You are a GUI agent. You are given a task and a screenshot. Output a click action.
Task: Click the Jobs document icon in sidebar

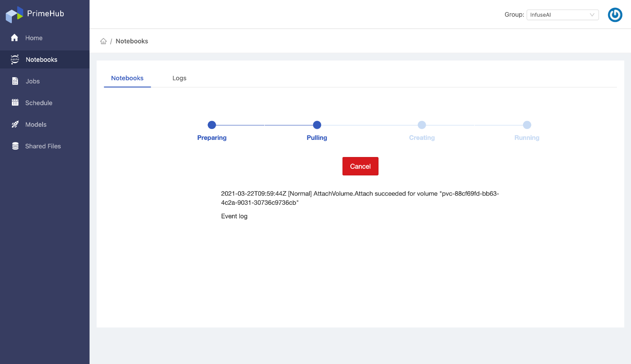[15, 81]
